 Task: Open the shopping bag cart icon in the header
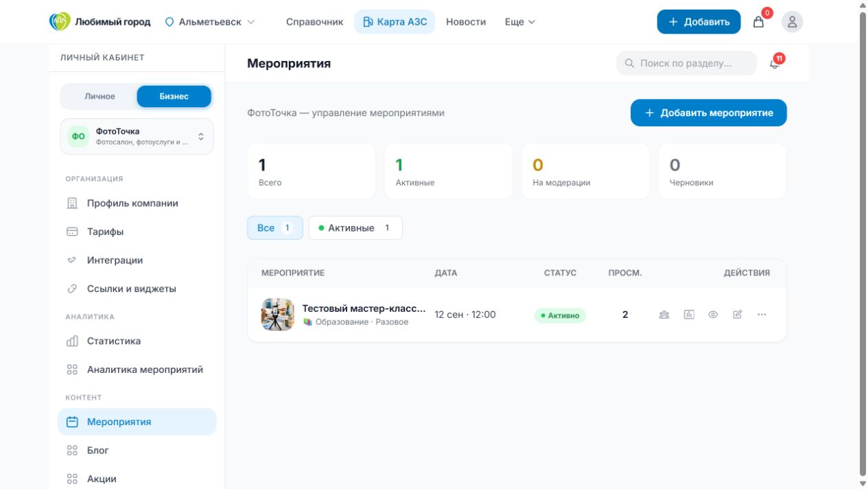[x=758, y=22]
